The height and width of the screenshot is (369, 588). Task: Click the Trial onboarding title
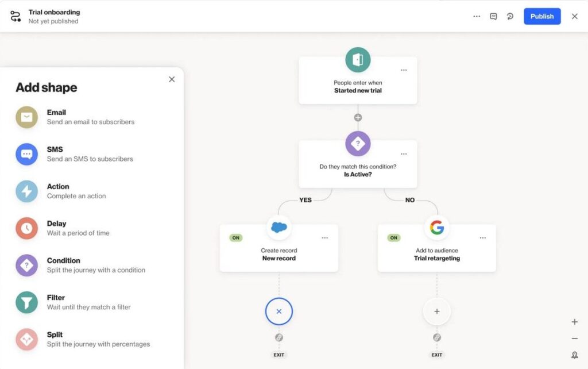pos(55,12)
